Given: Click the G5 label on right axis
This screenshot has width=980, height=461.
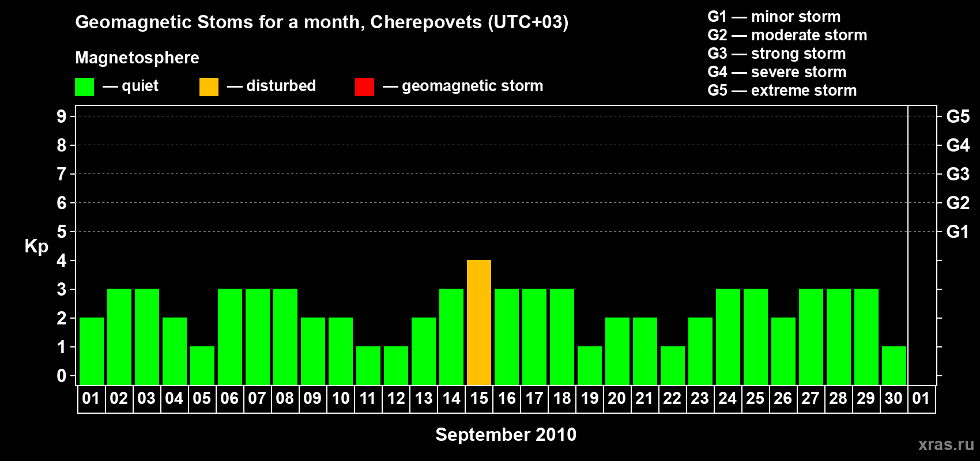Looking at the screenshot, I should tap(958, 116).
